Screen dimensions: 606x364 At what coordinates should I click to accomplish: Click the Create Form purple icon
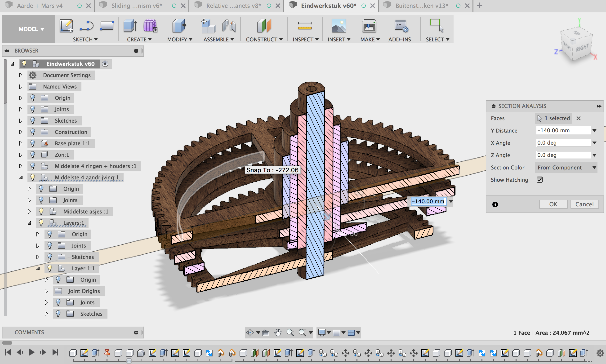(x=150, y=26)
